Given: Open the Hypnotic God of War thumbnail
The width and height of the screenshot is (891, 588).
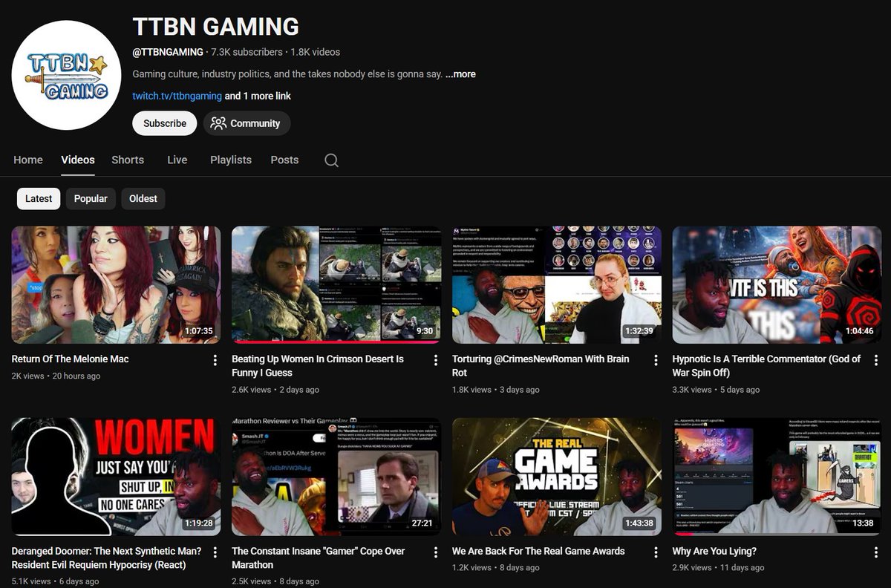Looking at the screenshot, I should (777, 285).
